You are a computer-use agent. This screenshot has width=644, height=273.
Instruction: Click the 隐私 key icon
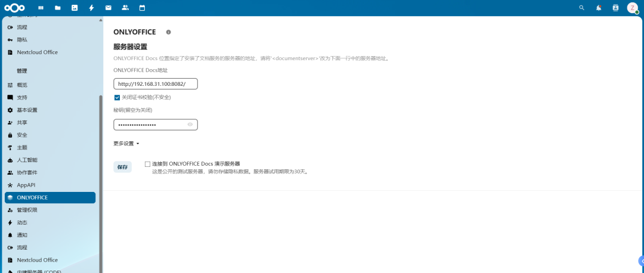(x=10, y=40)
